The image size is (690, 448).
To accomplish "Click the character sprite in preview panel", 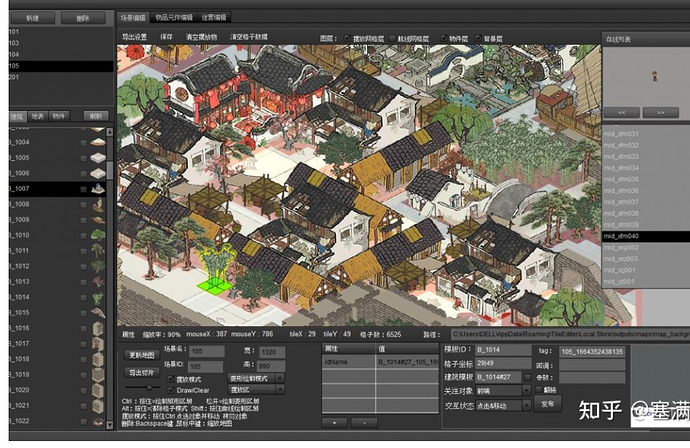I will pos(654,76).
